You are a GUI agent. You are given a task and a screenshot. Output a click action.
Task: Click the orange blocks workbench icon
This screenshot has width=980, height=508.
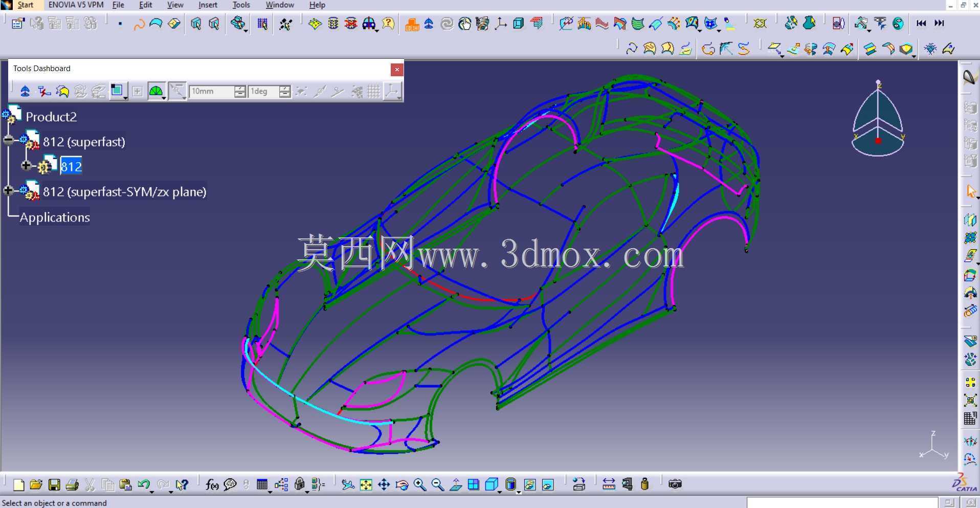(x=412, y=24)
